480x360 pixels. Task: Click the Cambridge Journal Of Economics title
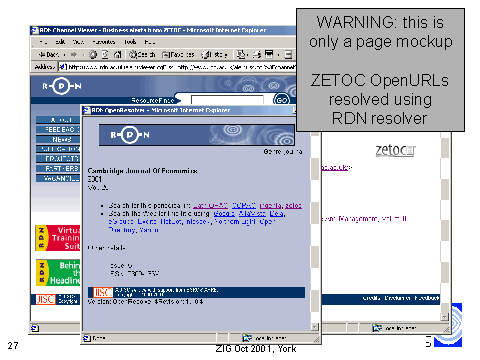[x=142, y=171]
